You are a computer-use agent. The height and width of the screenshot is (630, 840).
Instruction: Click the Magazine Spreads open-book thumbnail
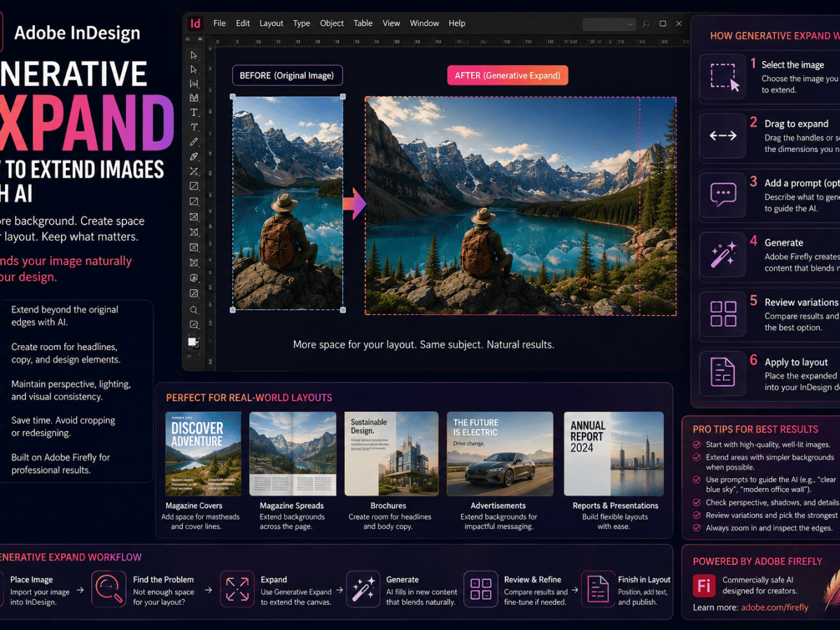292,454
